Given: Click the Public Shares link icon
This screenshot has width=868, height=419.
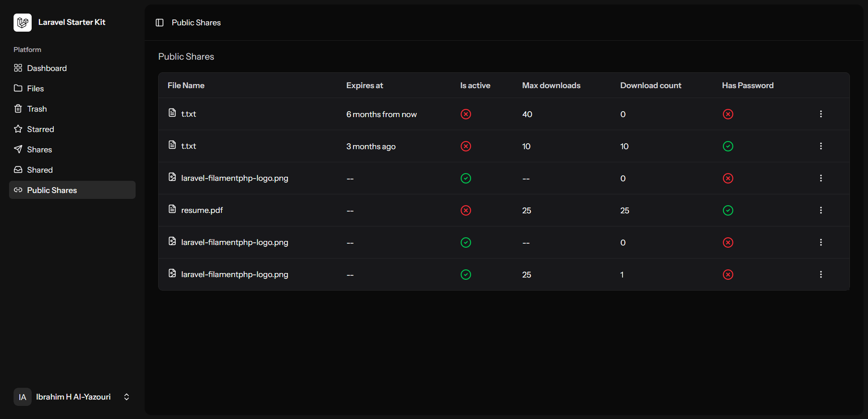Looking at the screenshot, I should (18, 190).
